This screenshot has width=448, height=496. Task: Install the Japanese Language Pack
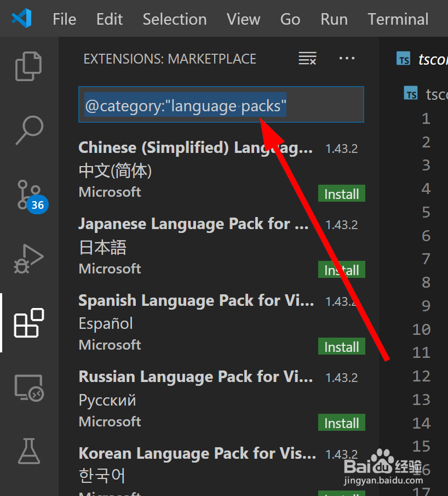coord(341,270)
